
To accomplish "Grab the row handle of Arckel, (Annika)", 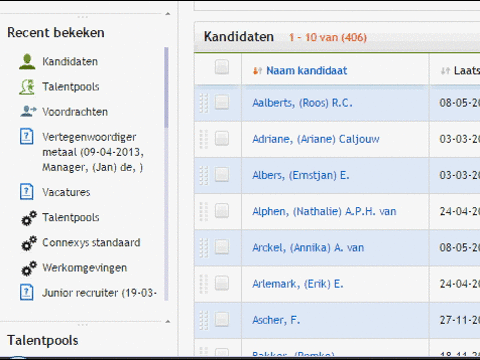I will tap(204, 248).
